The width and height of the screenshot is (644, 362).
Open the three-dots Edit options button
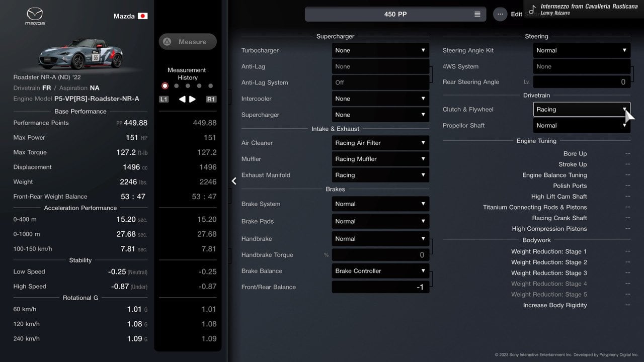(x=500, y=14)
